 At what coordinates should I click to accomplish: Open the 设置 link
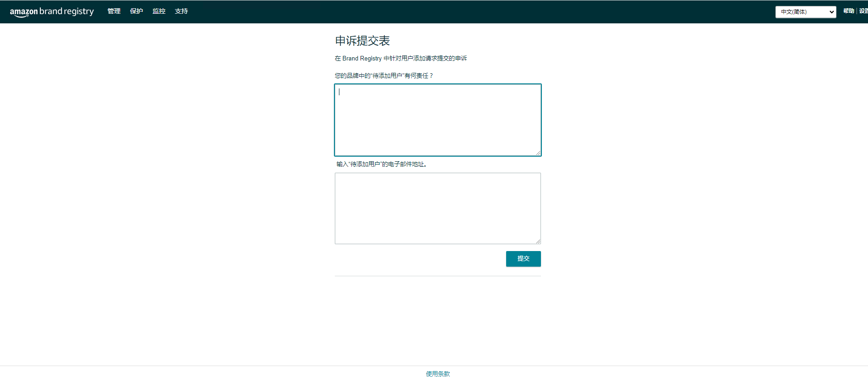coord(863,11)
